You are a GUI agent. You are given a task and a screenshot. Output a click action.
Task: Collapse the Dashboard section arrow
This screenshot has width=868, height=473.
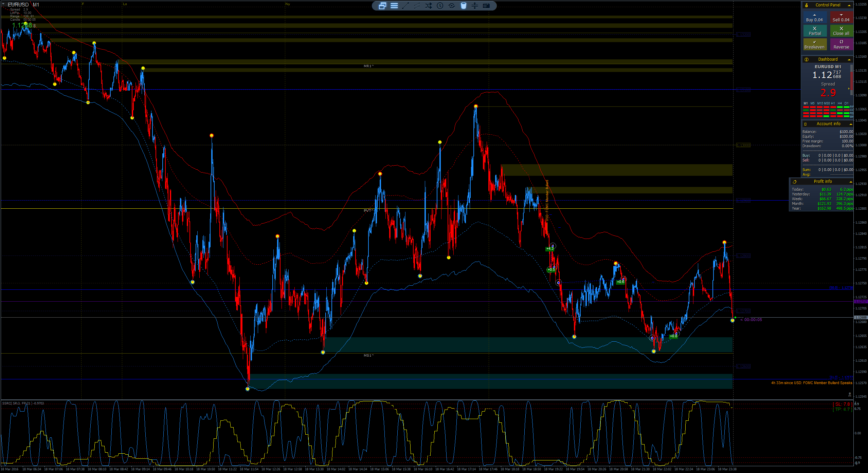click(x=849, y=59)
